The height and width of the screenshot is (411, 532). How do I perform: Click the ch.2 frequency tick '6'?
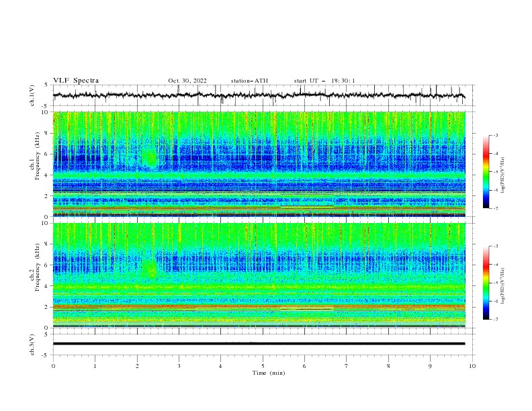(x=48, y=265)
